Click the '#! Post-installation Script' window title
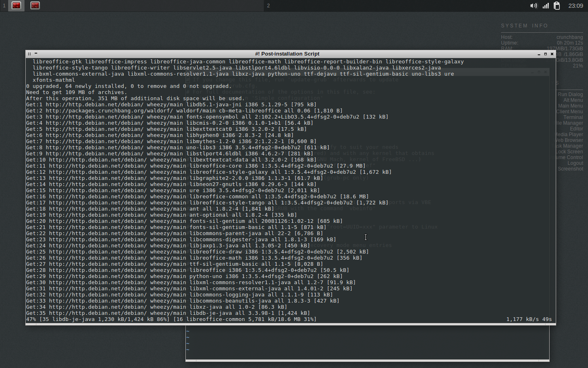 click(x=287, y=54)
